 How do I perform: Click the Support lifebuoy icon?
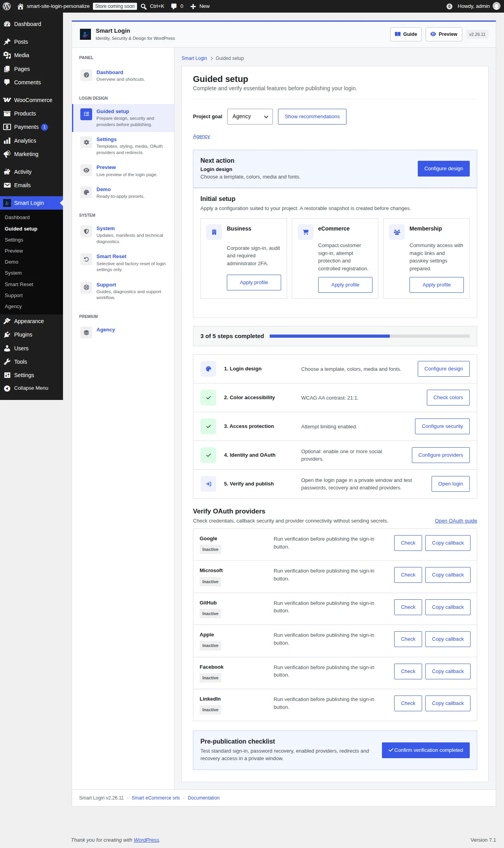pos(86,288)
